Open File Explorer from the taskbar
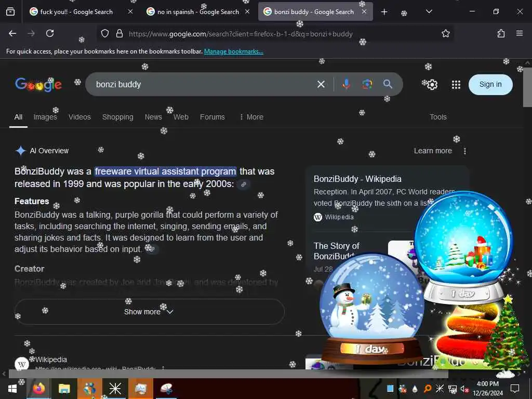This screenshot has height=399, width=532. tap(64, 389)
